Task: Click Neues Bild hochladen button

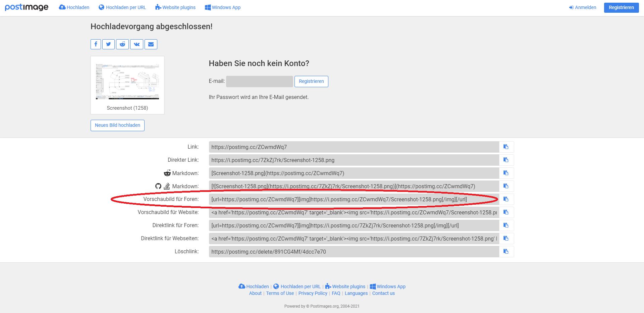Action: pyautogui.click(x=117, y=125)
